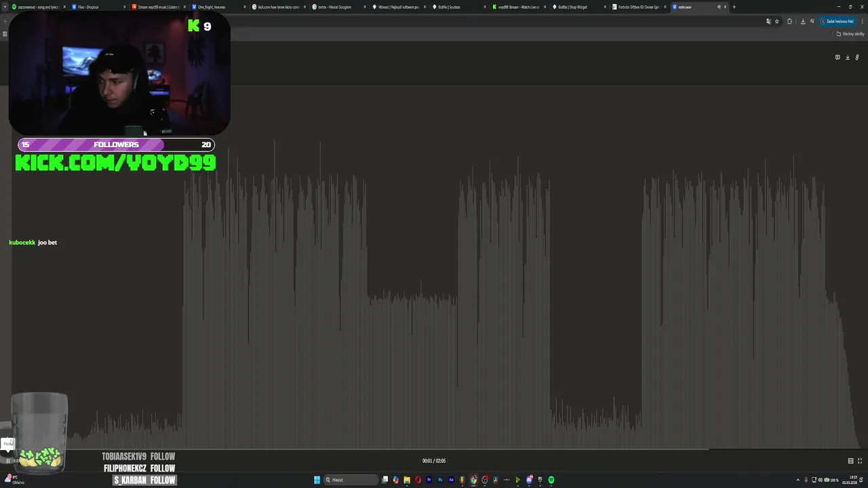The width and height of the screenshot is (868, 488).
Task: Click the TOBIAASEK1V9 FOLLOW alert
Action: coord(138,457)
